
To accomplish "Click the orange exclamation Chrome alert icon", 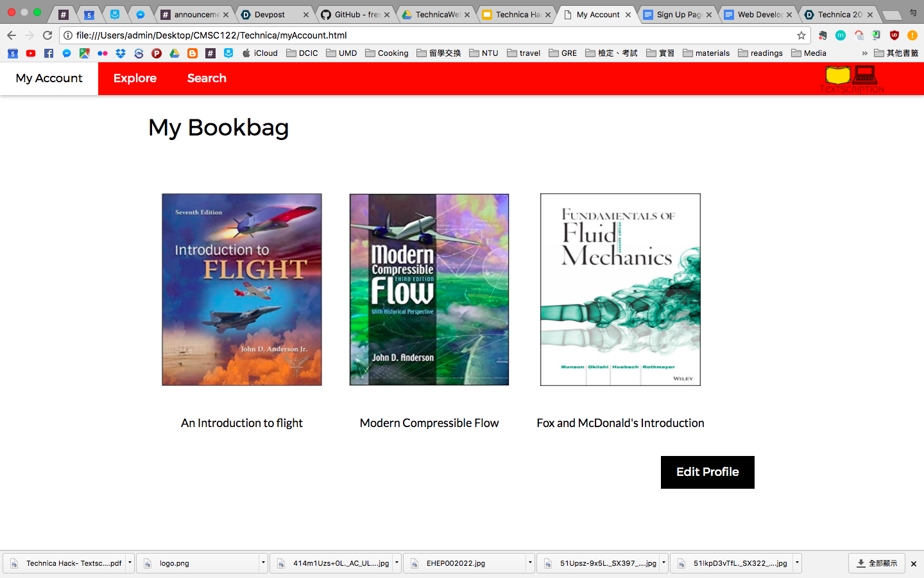I will tap(912, 35).
